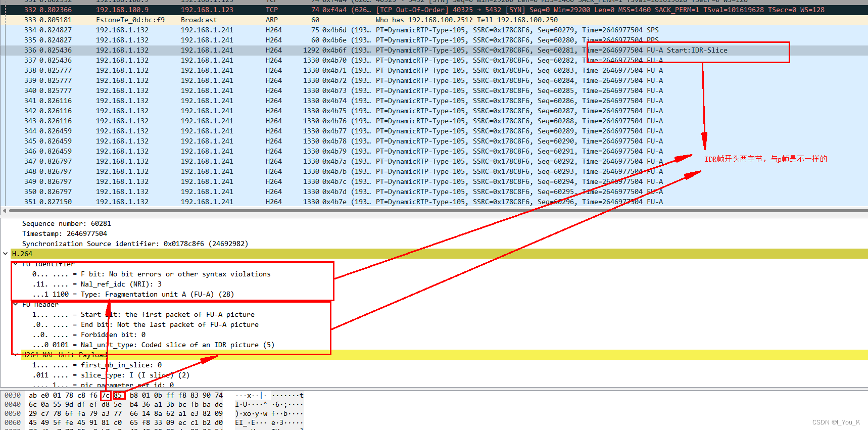
Task: Click hex byte 'b8' in row 0030
Action: (x=134, y=395)
